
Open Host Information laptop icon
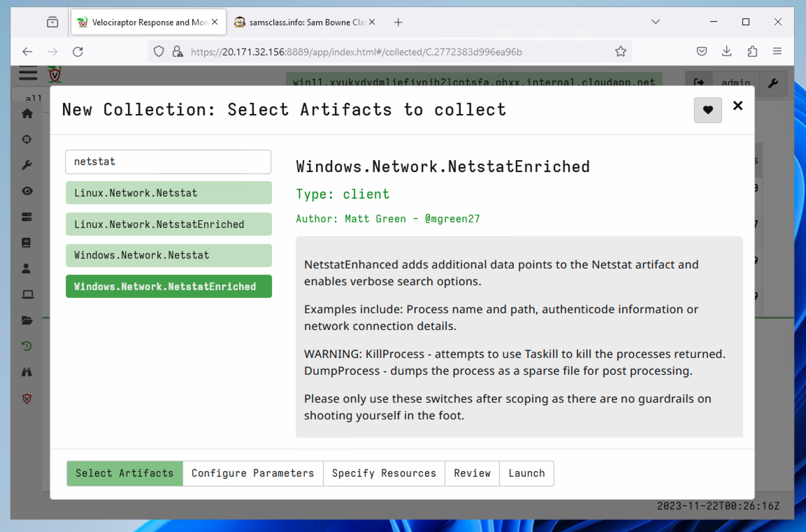(x=27, y=294)
